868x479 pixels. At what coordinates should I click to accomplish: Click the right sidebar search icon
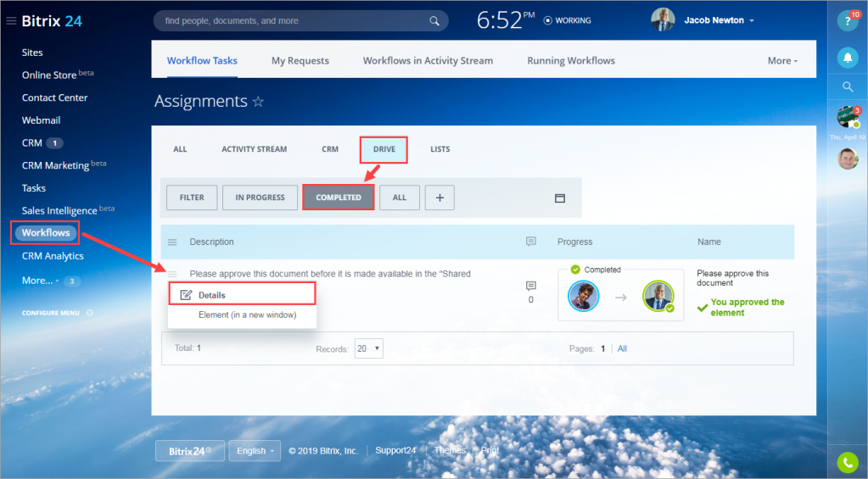click(x=848, y=86)
